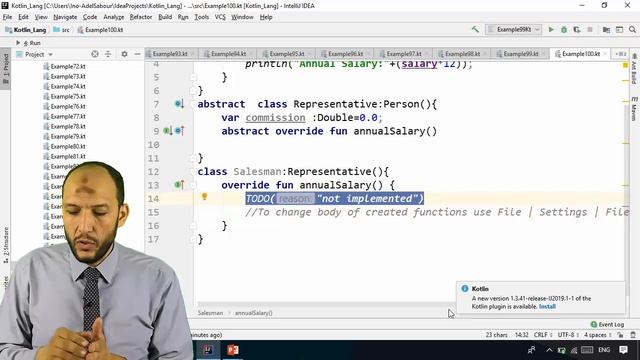Open the run configuration dropdown Example99Kt
This screenshot has width=640, height=360.
tap(514, 29)
